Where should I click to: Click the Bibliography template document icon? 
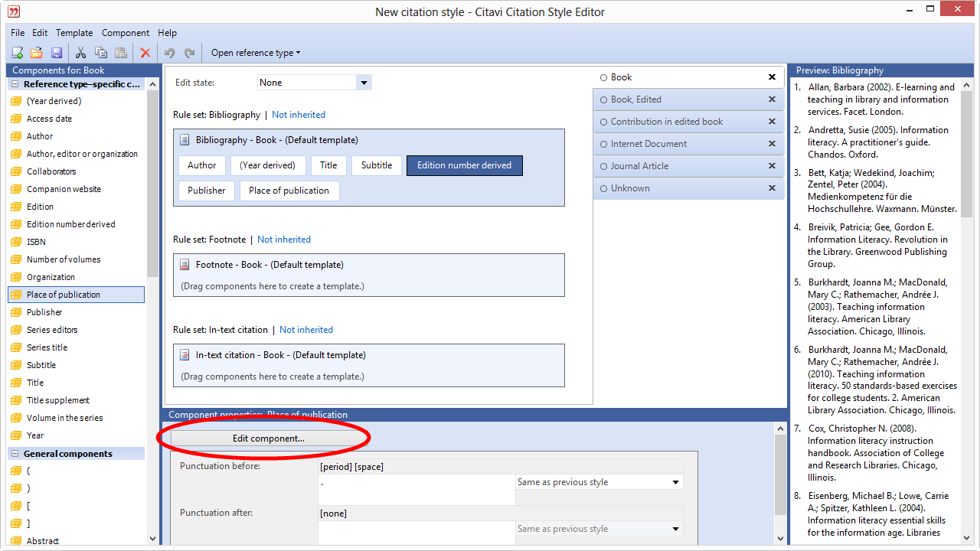click(x=185, y=140)
